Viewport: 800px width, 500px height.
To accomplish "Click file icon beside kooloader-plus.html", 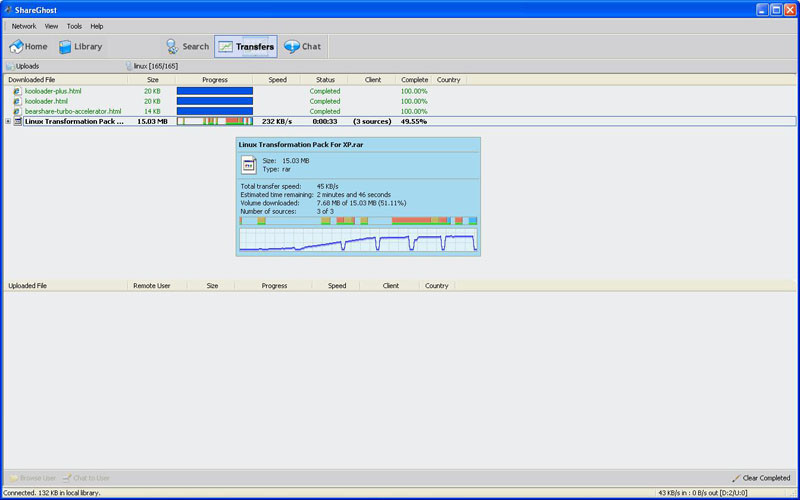I will [x=17, y=91].
